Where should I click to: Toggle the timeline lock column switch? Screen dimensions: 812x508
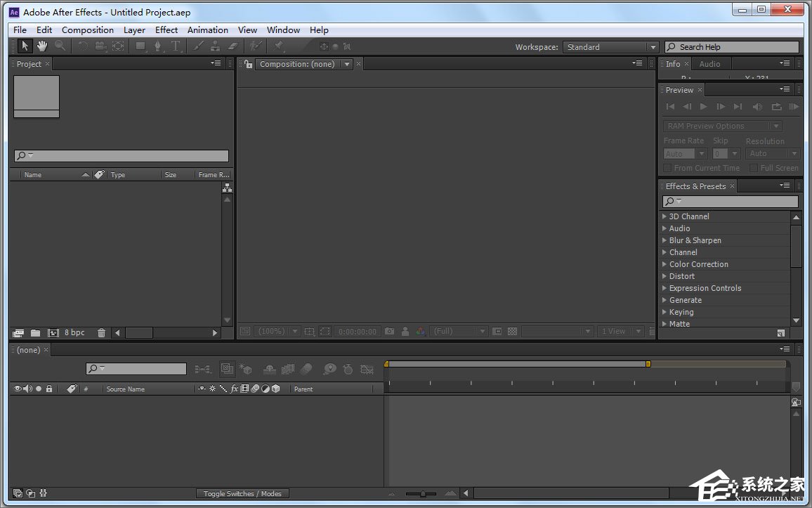[48, 389]
